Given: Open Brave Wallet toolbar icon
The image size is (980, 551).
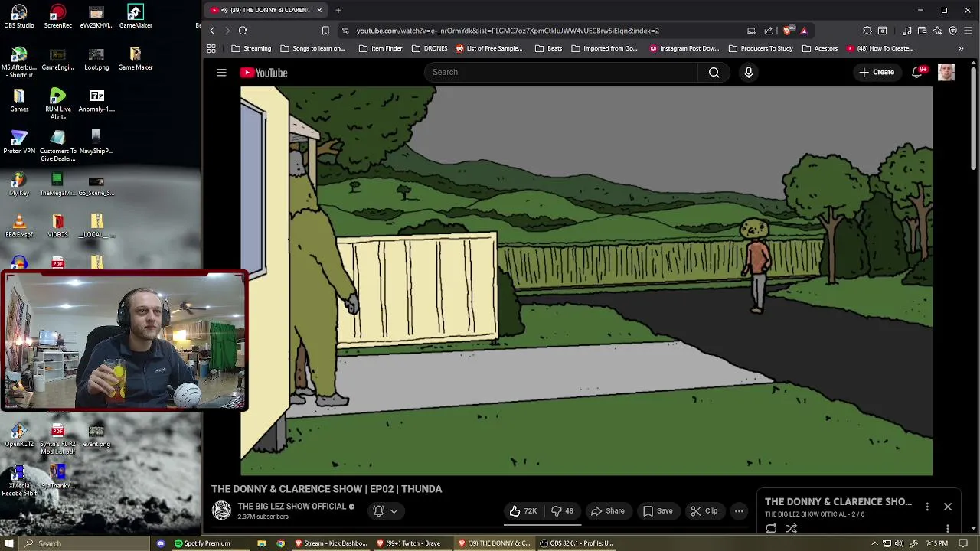Looking at the screenshot, I should tap(923, 31).
